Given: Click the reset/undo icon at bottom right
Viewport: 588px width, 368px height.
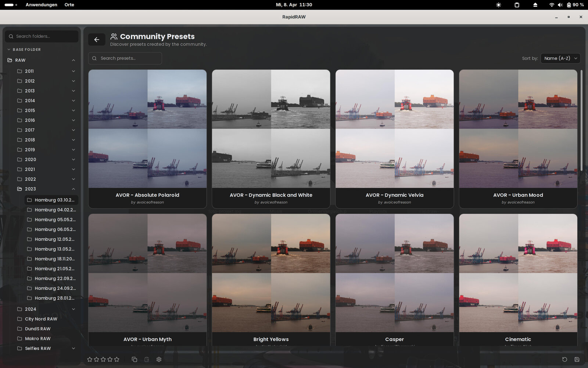Looking at the screenshot, I should pyautogui.click(x=564, y=360).
